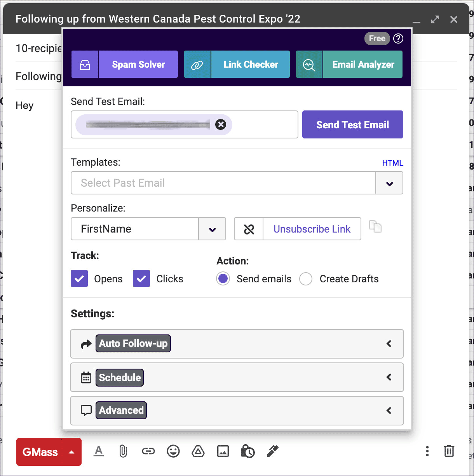The height and width of the screenshot is (476, 474).
Task: Select the FirstName personalize field
Action: pyautogui.click(x=135, y=229)
